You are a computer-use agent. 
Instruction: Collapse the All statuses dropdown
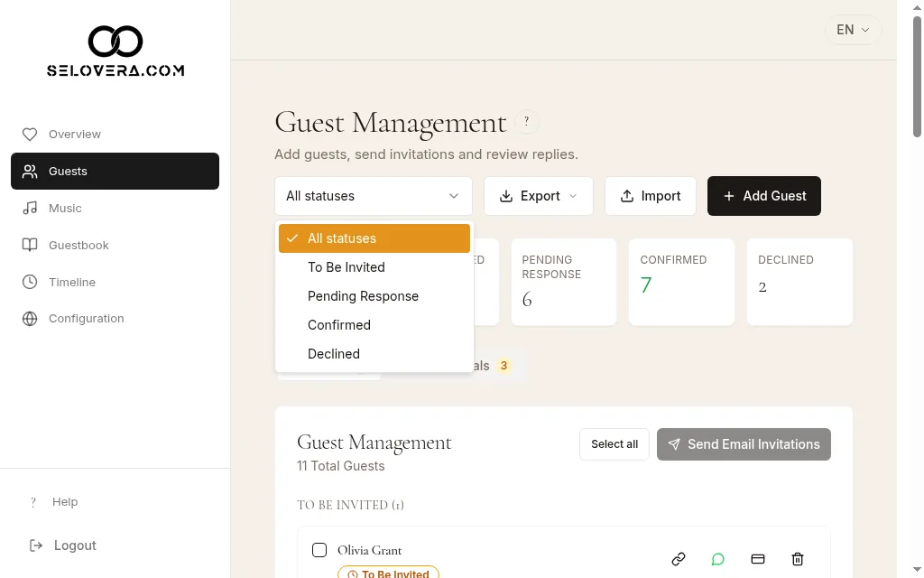[373, 196]
